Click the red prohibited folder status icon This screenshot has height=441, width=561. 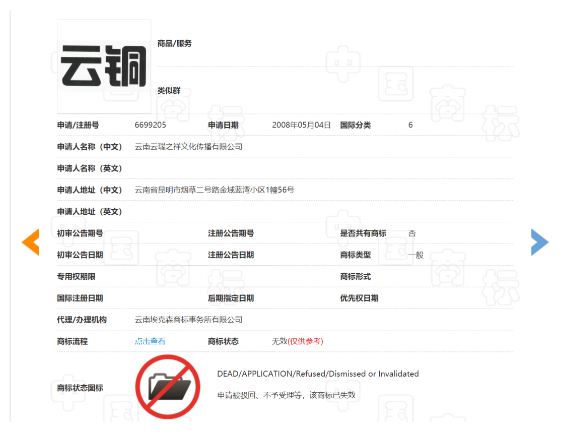coord(167,387)
